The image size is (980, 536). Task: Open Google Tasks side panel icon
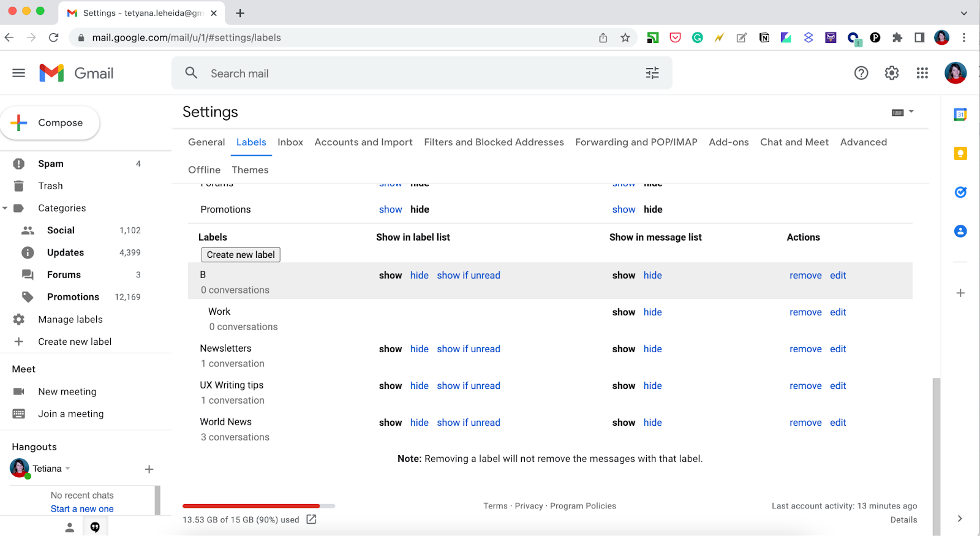[960, 192]
